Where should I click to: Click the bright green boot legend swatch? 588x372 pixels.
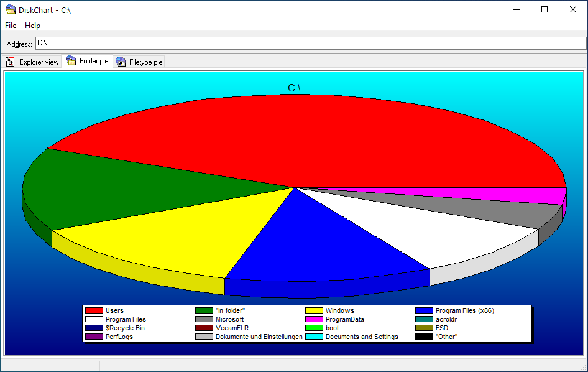[314, 328]
